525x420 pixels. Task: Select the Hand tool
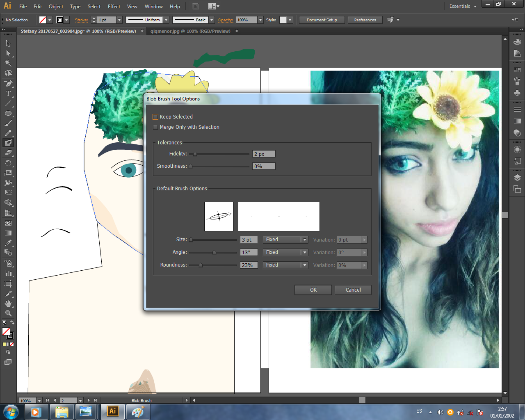coord(8,304)
